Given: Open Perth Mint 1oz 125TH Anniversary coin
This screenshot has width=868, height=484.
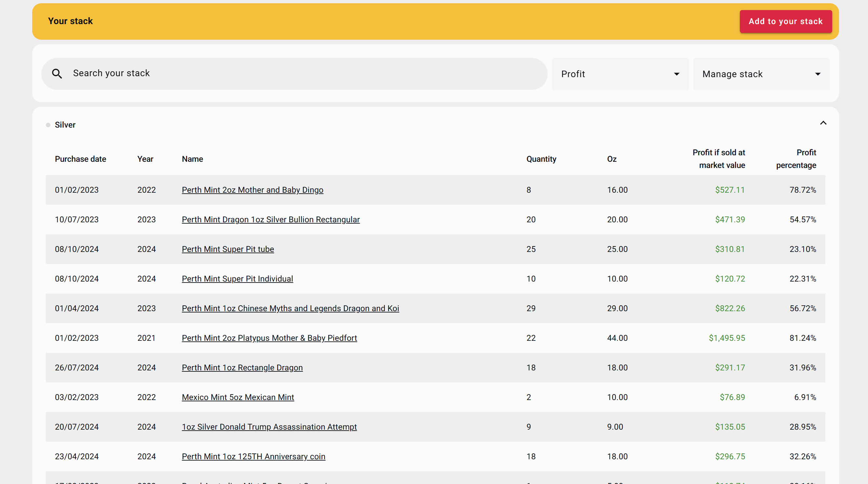Looking at the screenshot, I should pyautogui.click(x=253, y=456).
